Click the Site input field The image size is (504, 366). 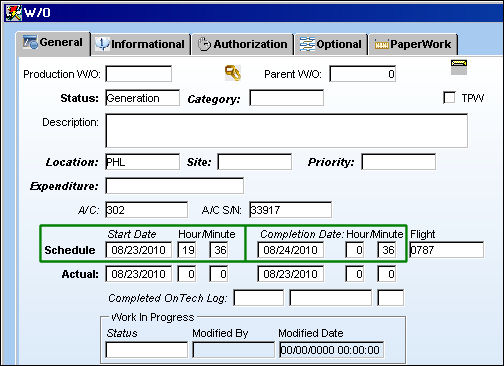pyautogui.click(x=255, y=162)
